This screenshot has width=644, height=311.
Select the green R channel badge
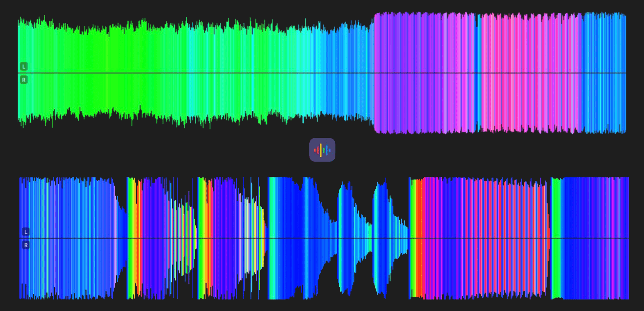(x=24, y=80)
